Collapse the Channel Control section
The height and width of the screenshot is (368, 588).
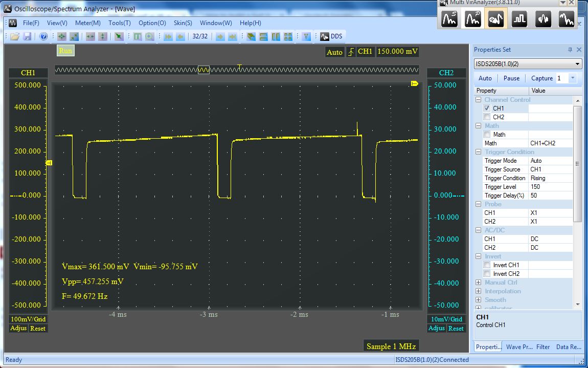click(x=478, y=99)
